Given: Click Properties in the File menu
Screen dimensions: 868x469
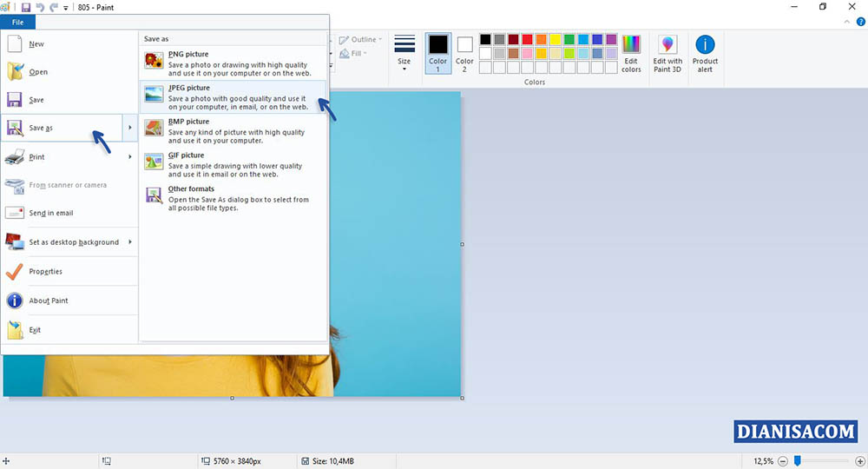Looking at the screenshot, I should click(x=45, y=272).
